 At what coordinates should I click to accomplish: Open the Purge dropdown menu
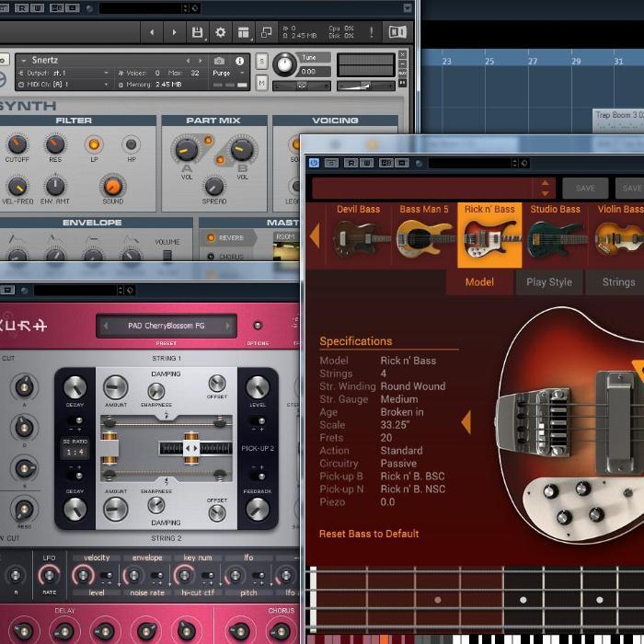228,73
